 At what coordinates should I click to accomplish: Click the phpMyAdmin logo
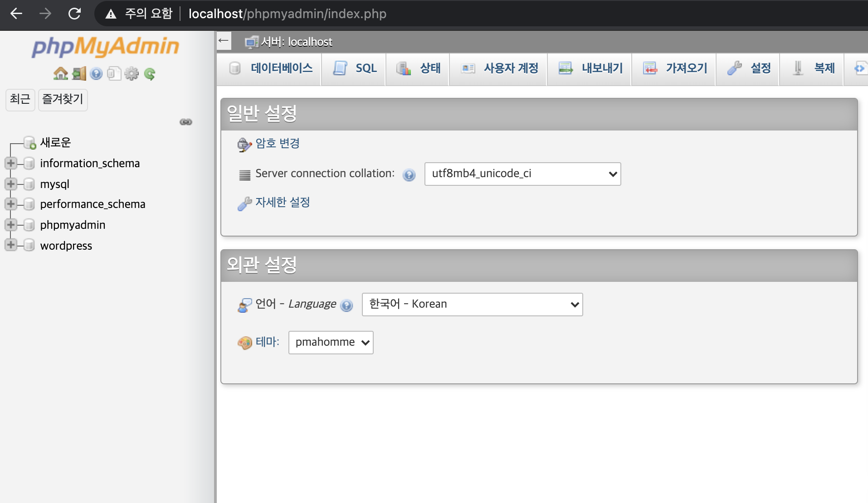click(106, 47)
